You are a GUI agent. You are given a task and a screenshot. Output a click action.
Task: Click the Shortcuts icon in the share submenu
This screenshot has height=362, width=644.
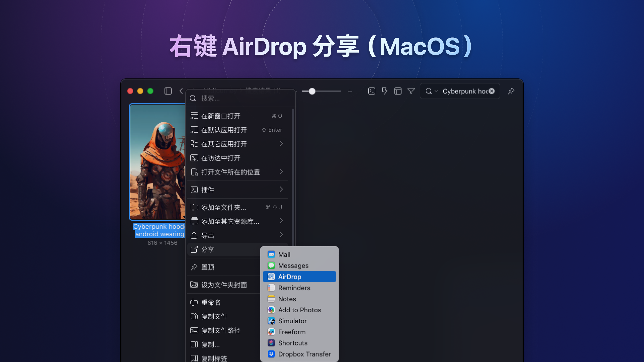tap(271, 343)
